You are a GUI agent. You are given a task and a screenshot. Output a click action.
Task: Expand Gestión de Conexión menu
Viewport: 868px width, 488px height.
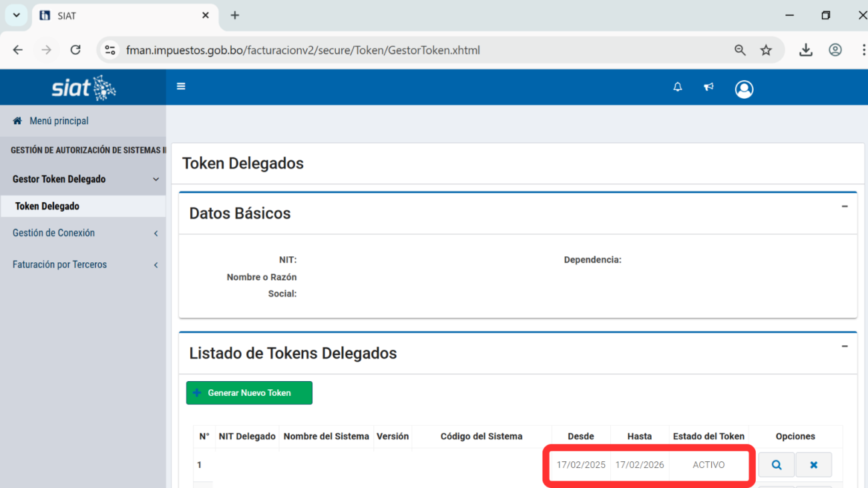point(53,233)
